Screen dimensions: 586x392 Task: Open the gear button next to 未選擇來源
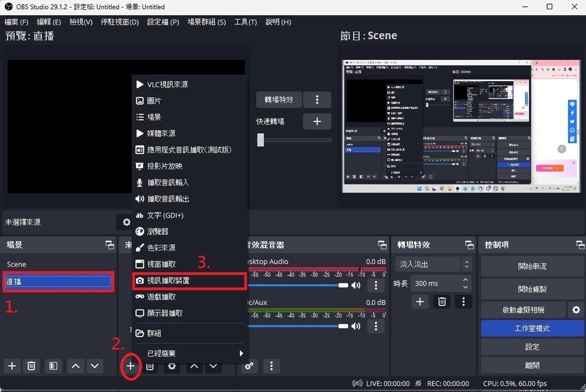(x=125, y=222)
